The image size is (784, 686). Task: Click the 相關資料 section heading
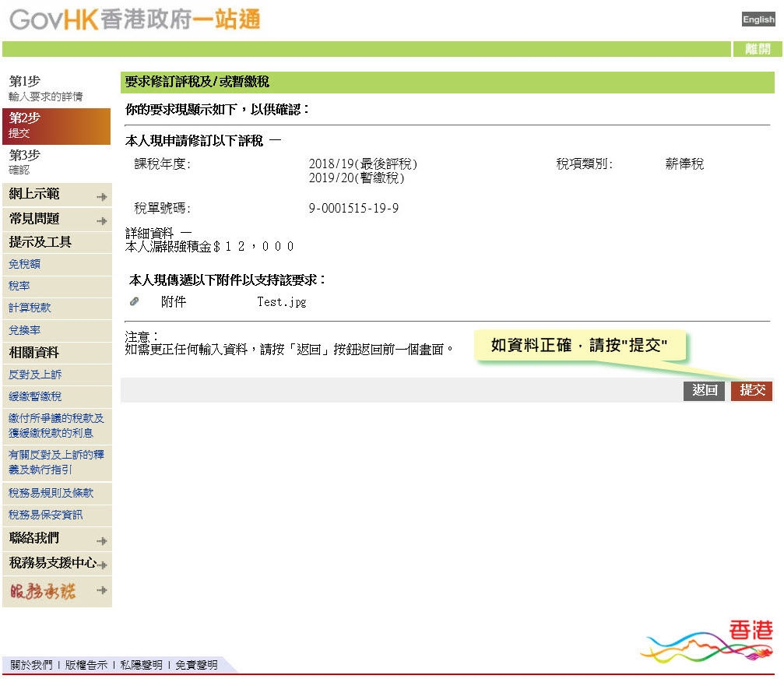click(34, 353)
